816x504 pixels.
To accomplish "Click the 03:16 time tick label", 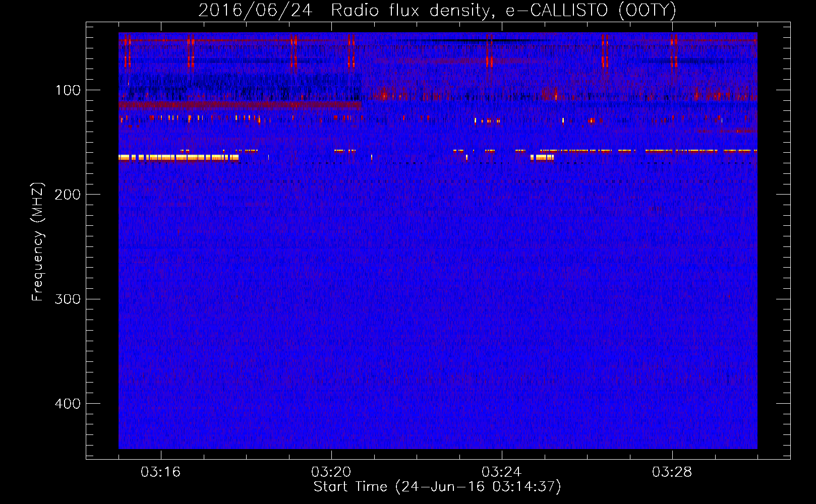I will click(x=161, y=472).
